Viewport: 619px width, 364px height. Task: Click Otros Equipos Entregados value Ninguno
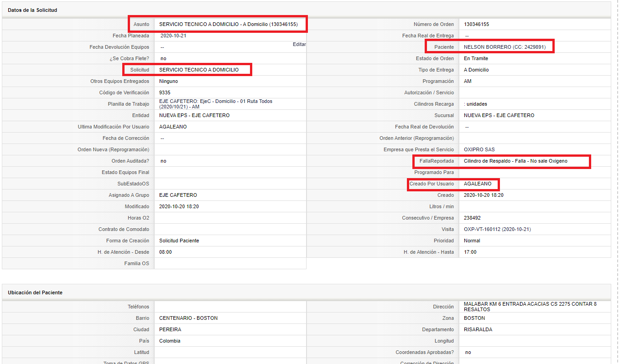click(168, 81)
